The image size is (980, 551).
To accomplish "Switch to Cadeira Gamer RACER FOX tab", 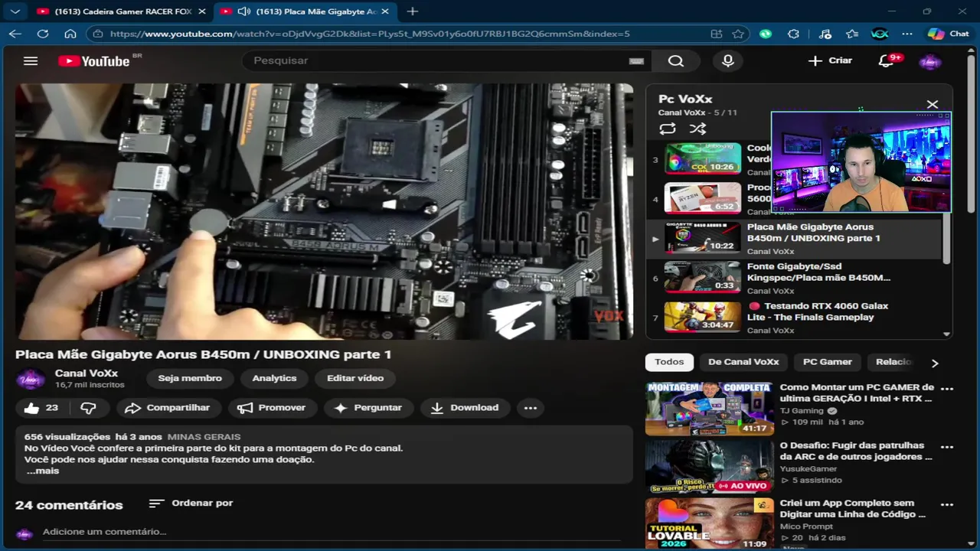I will (122, 11).
